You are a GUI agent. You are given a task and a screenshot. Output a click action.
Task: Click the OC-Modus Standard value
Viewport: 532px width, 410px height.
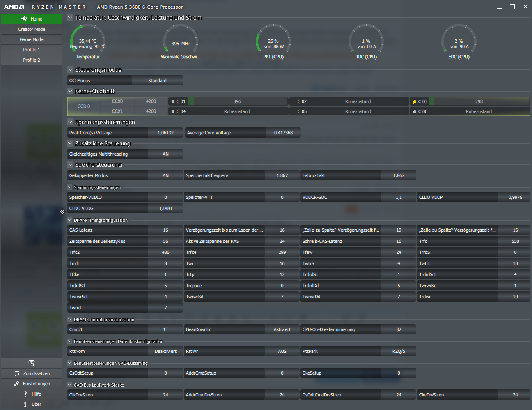pos(157,81)
